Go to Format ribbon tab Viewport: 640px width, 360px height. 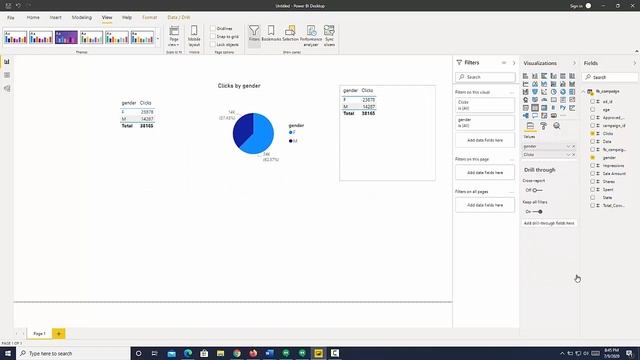tap(149, 18)
